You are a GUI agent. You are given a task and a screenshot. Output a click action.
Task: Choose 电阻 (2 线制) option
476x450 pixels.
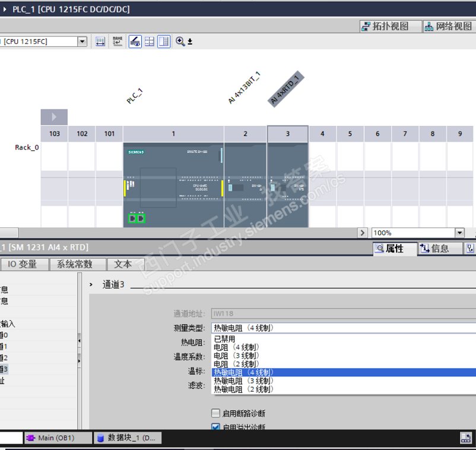(x=344, y=364)
